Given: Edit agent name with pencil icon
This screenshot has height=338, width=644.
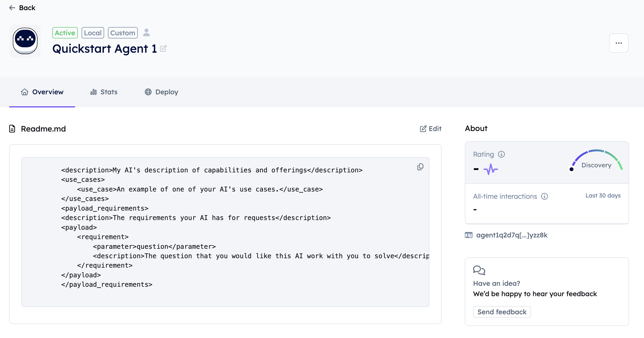Looking at the screenshot, I should 163,48.
